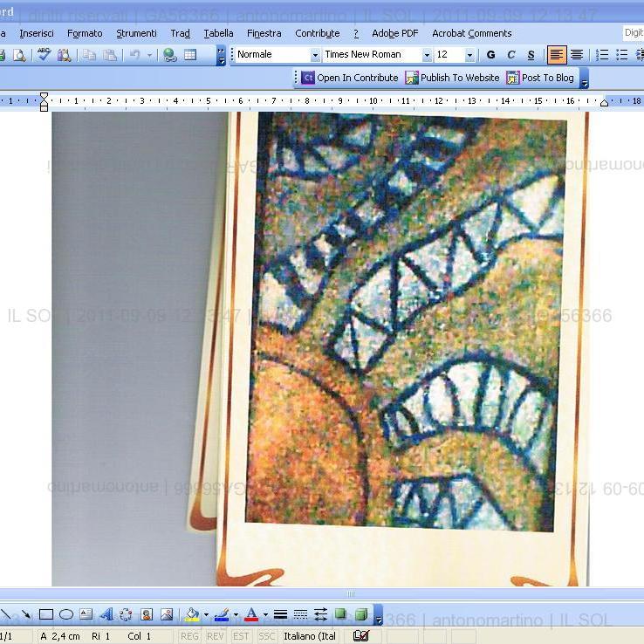Insert diagram or organization chart
The image size is (644, 644).
coord(126,614)
